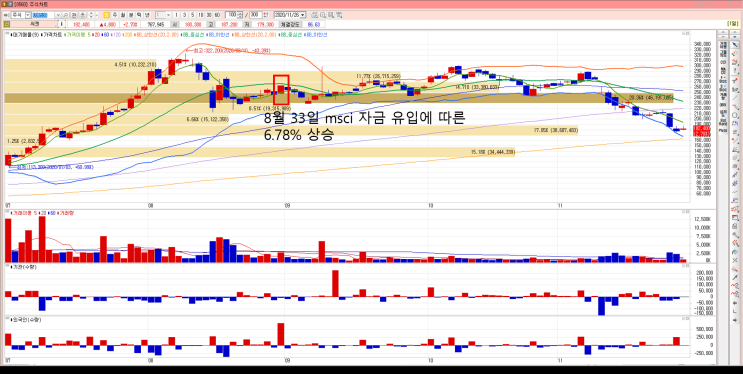Click the X delete tool icon
The width and height of the screenshot is (743, 374).
(x=735, y=260)
